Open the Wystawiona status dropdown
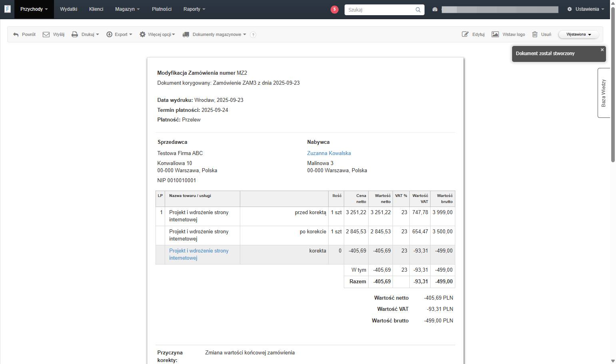The height and width of the screenshot is (364, 616). point(578,34)
